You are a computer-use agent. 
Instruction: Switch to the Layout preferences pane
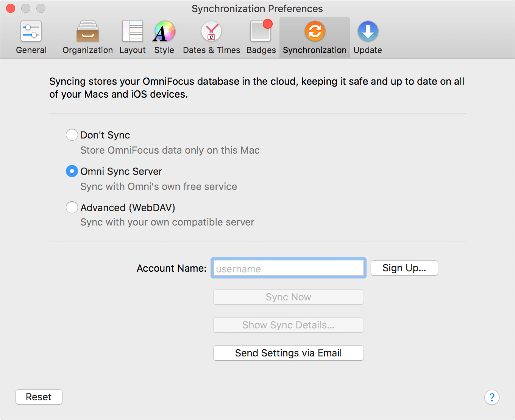point(132,37)
